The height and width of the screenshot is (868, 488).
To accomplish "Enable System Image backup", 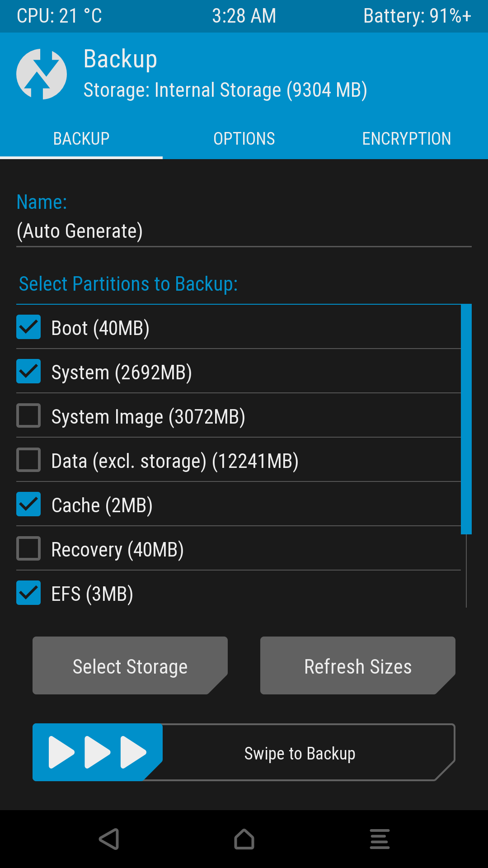I will (x=28, y=415).
